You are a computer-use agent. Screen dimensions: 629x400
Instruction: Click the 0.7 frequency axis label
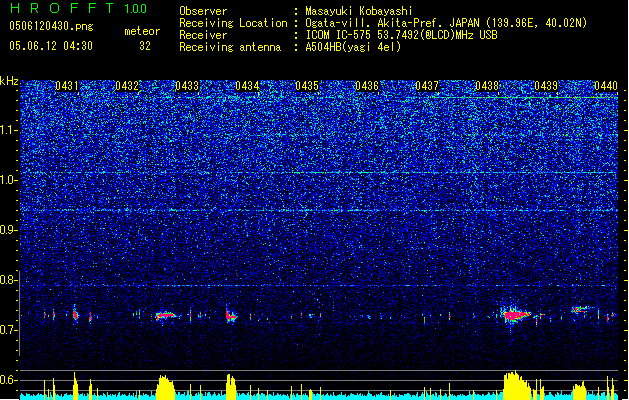pyautogui.click(x=9, y=330)
